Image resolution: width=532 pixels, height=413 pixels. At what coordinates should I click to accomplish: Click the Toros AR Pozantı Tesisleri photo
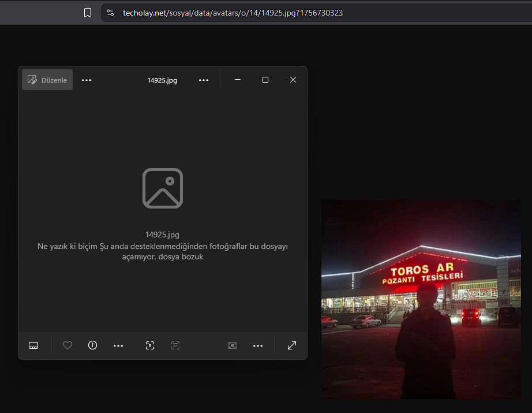pyautogui.click(x=421, y=299)
